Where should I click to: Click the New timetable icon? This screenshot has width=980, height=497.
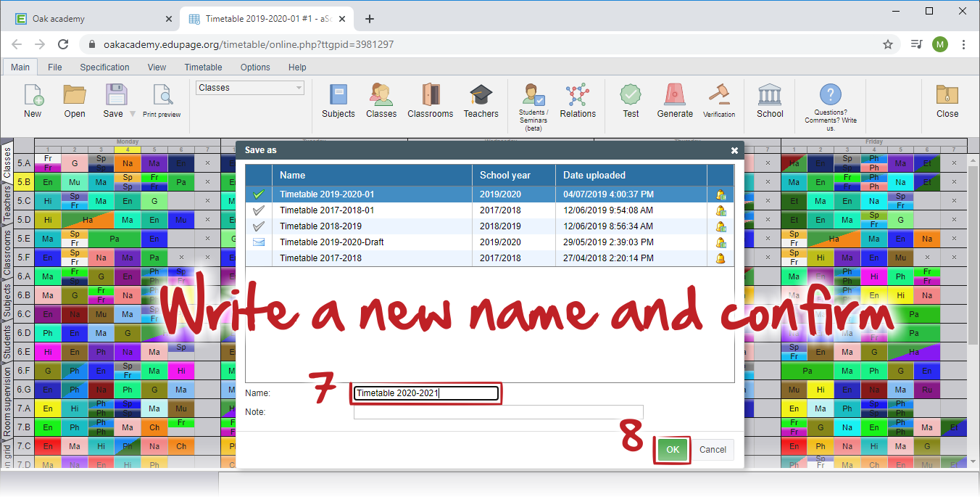pos(33,95)
